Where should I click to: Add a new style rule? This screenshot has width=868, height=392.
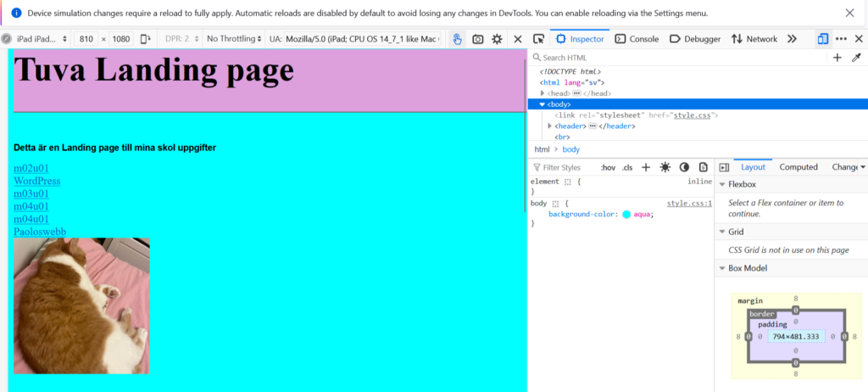tap(646, 167)
